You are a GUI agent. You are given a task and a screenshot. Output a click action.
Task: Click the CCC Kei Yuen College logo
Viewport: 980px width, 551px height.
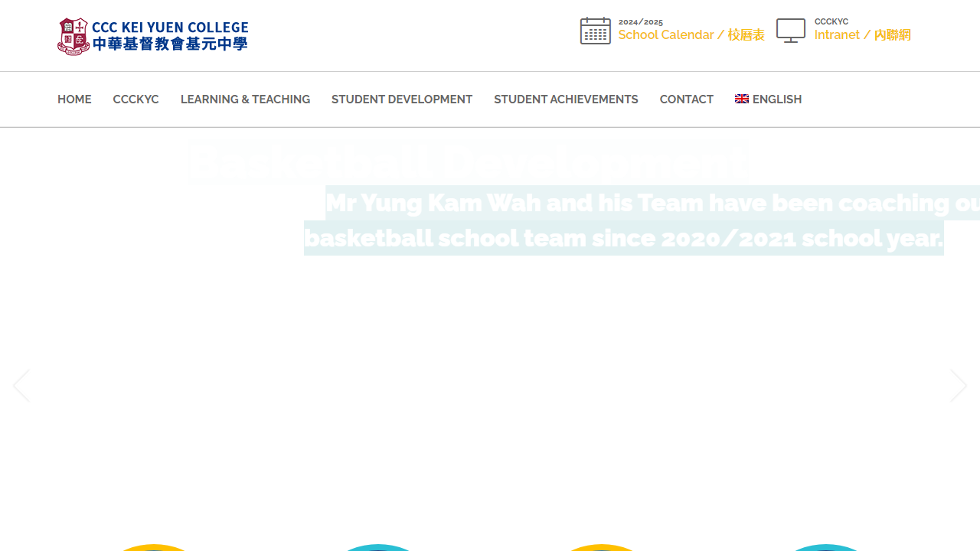coord(153,36)
